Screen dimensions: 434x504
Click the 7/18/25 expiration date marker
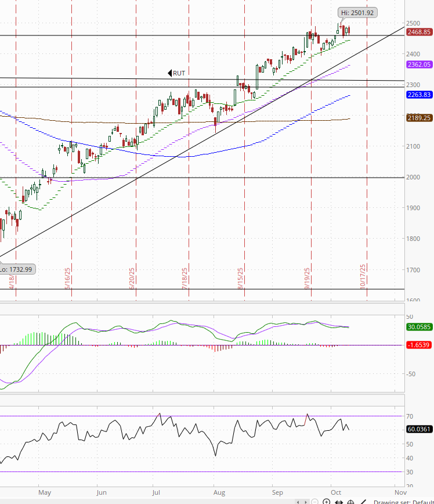coord(185,278)
